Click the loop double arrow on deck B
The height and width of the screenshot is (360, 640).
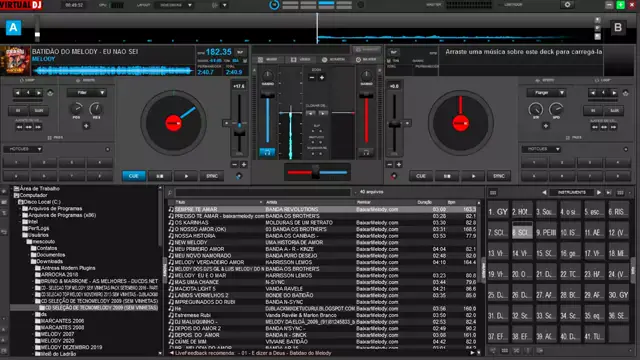(x=614, y=93)
